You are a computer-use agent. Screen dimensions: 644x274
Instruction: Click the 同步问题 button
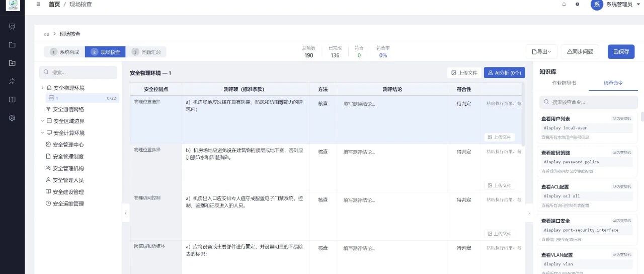[580, 51]
